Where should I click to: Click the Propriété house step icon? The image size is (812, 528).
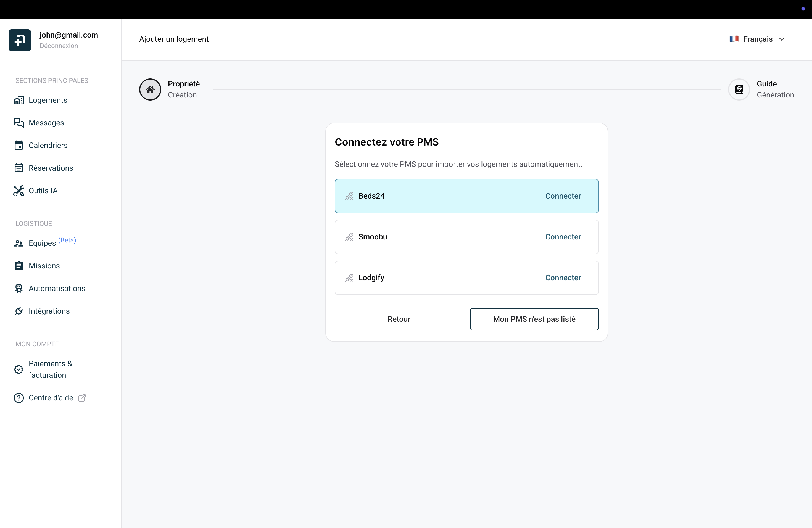pos(150,89)
